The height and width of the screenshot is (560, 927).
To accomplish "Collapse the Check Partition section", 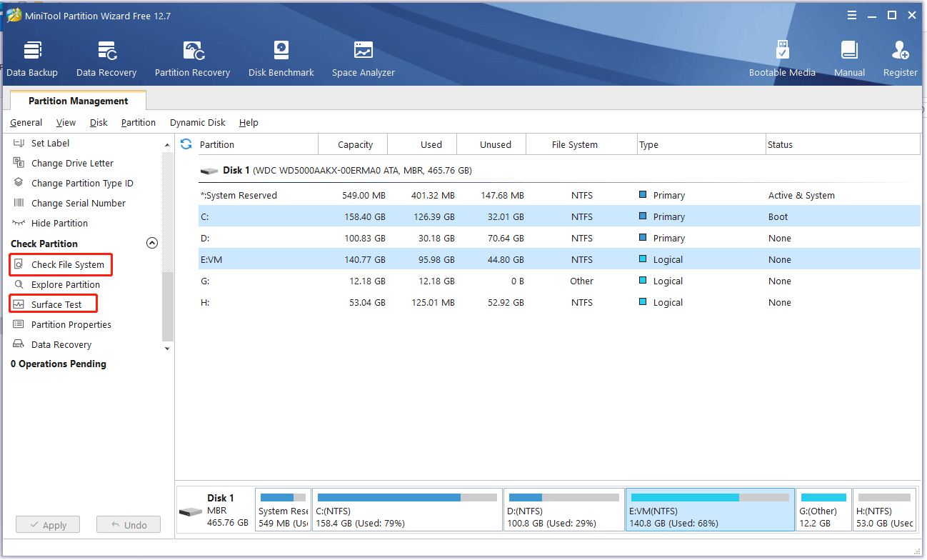I will 151,244.
